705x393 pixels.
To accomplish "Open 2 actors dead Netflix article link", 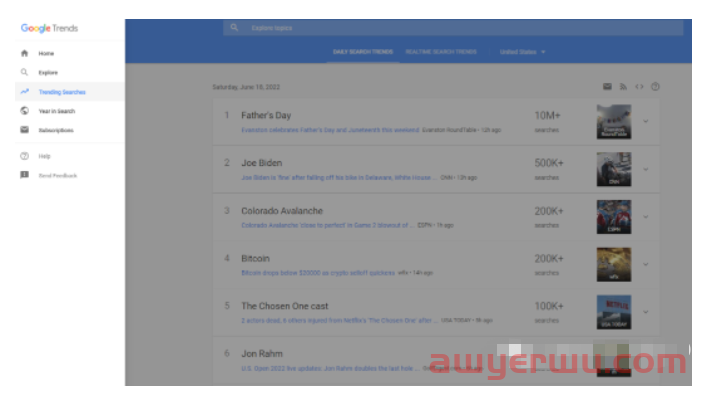I will [x=339, y=321].
